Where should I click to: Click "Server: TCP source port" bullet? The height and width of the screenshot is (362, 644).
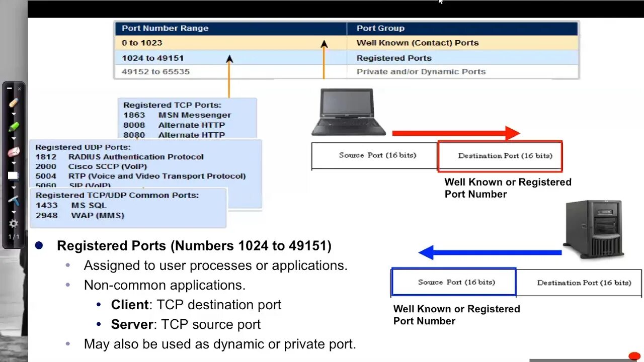[186, 325]
